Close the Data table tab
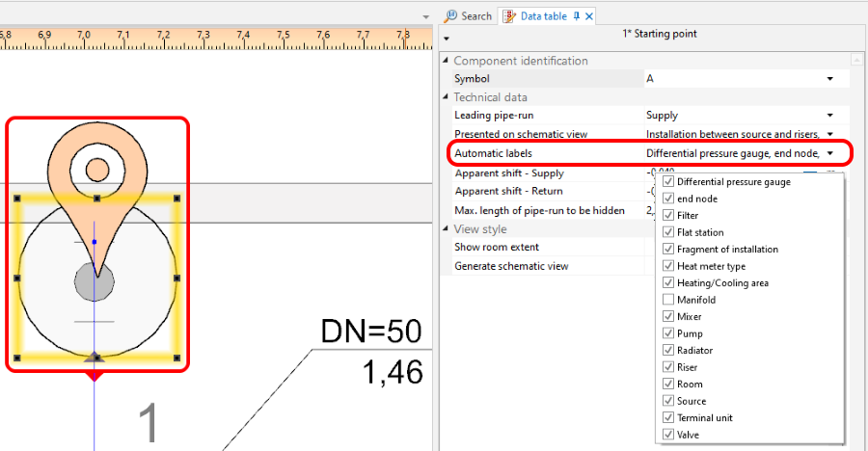The image size is (868, 451). point(589,16)
